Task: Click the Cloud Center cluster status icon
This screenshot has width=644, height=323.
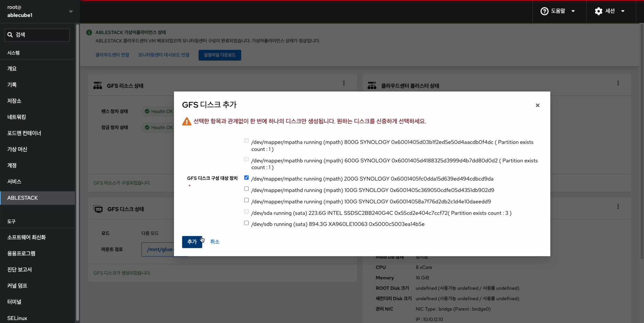Action: click(372, 86)
